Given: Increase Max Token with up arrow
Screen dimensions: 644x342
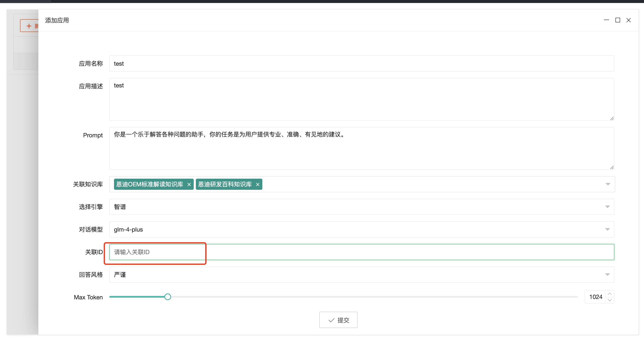Looking at the screenshot, I should coord(610,294).
